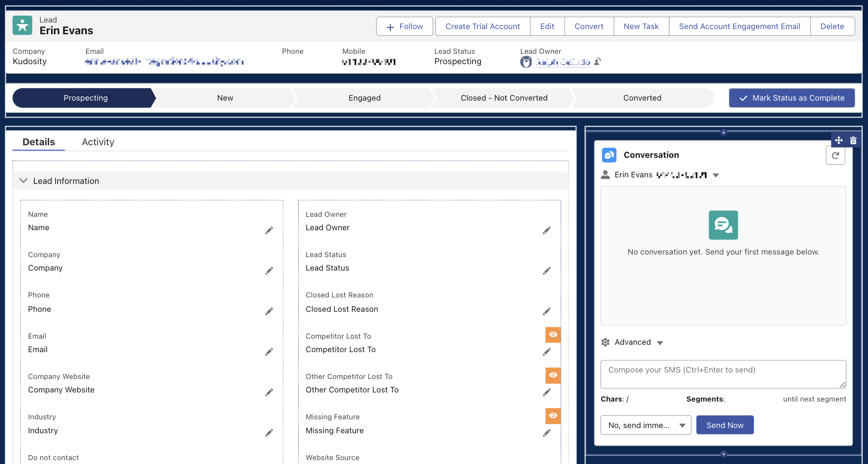Click the trash icon to delete component
This screenshot has width=868, height=464.
tap(853, 141)
